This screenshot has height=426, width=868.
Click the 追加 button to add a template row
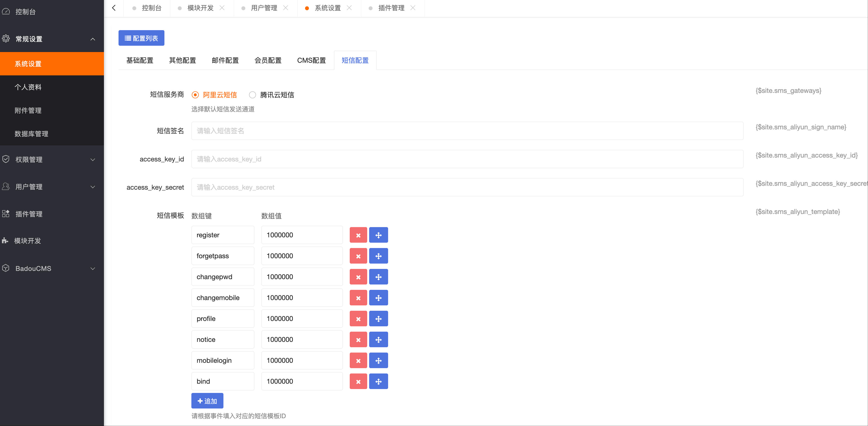pos(207,401)
